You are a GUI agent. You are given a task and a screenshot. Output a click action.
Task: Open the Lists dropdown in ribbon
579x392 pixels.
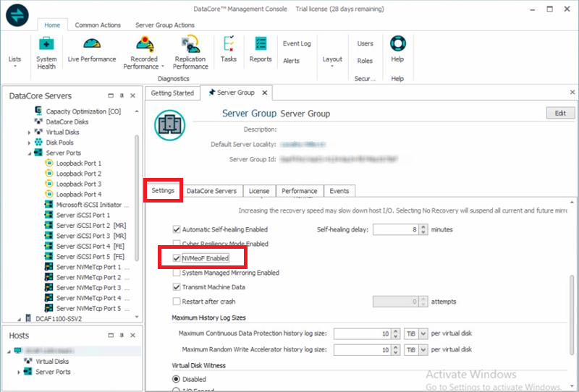coord(14,61)
